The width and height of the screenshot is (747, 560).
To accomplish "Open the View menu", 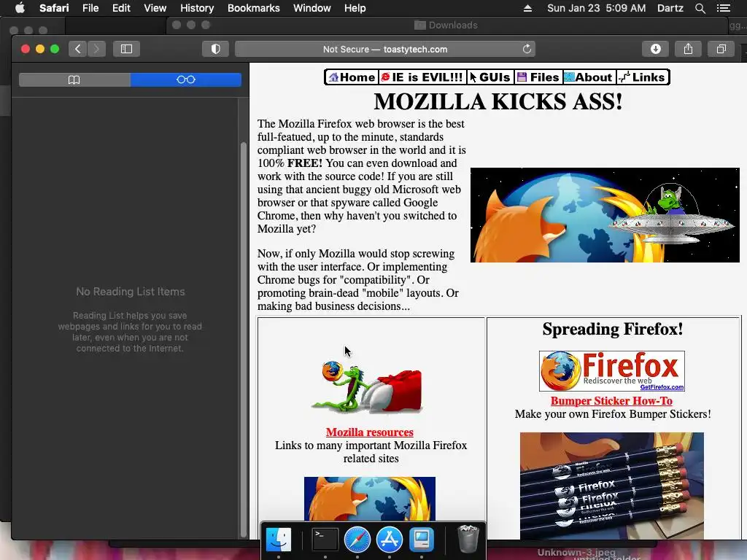I will point(155,8).
